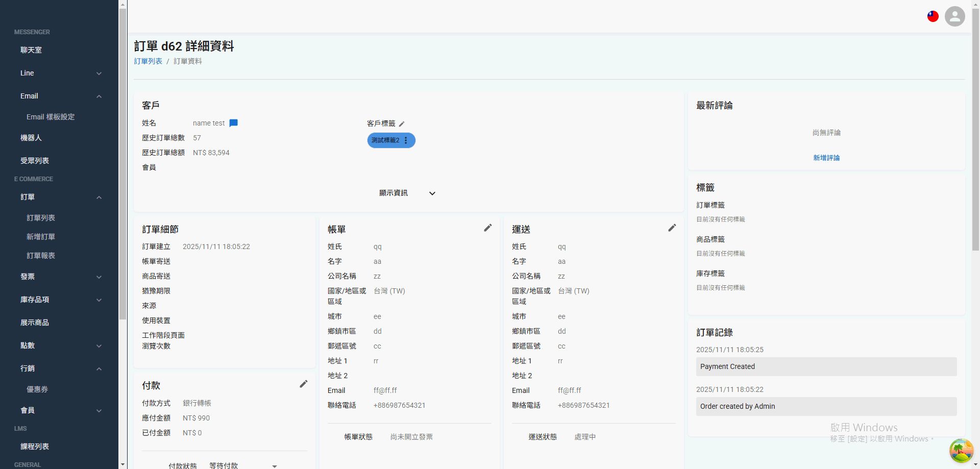This screenshot has height=469, width=980.
Task: Open options menu on 測試標籤2 tag
Action: 406,140
